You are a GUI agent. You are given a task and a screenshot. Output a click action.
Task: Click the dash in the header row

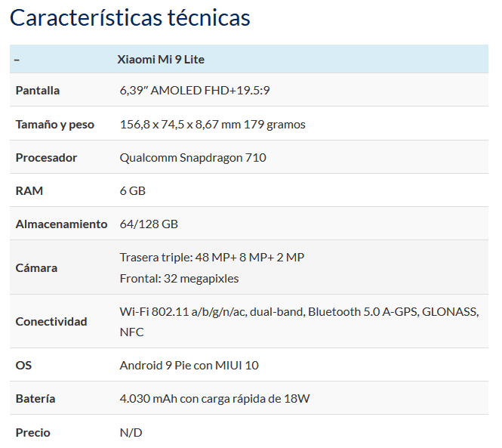tap(17, 60)
